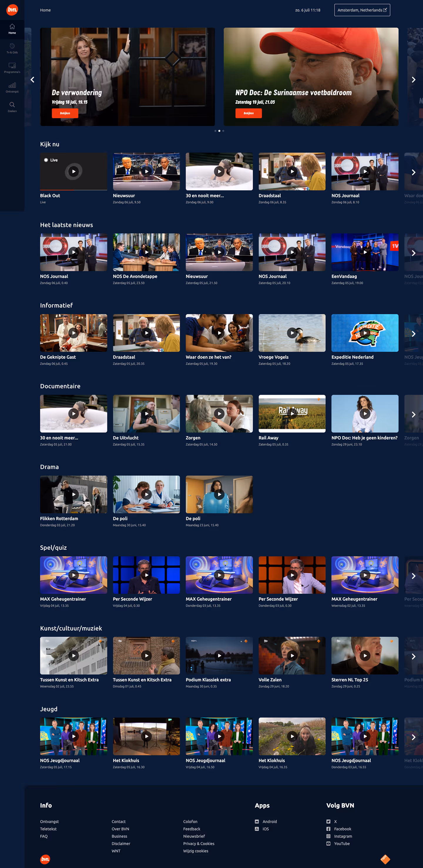
Task: Play Rail Away
Action: tap(292, 413)
